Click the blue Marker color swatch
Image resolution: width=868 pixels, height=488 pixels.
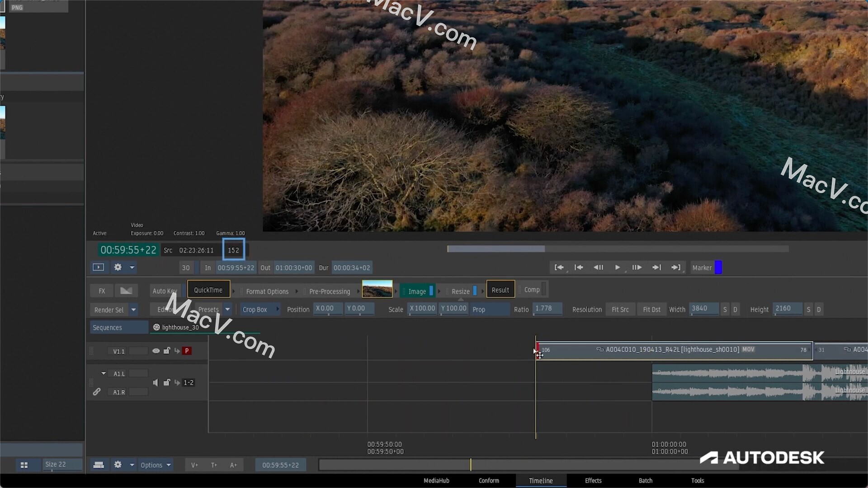tap(718, 267)
